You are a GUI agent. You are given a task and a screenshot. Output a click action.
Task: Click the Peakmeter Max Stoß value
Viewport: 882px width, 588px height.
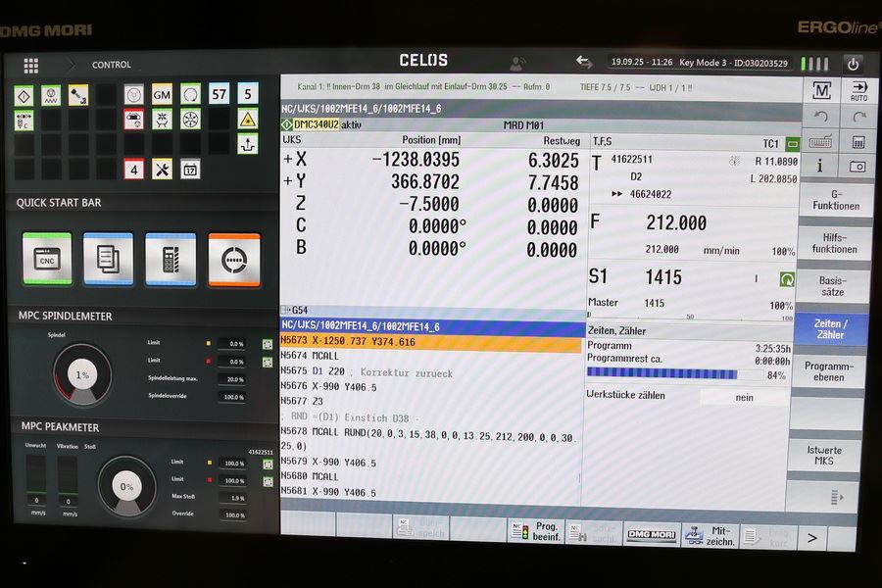tap(233, 499)
